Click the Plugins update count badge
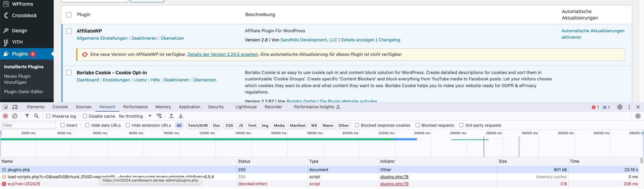 pos(33,54)
